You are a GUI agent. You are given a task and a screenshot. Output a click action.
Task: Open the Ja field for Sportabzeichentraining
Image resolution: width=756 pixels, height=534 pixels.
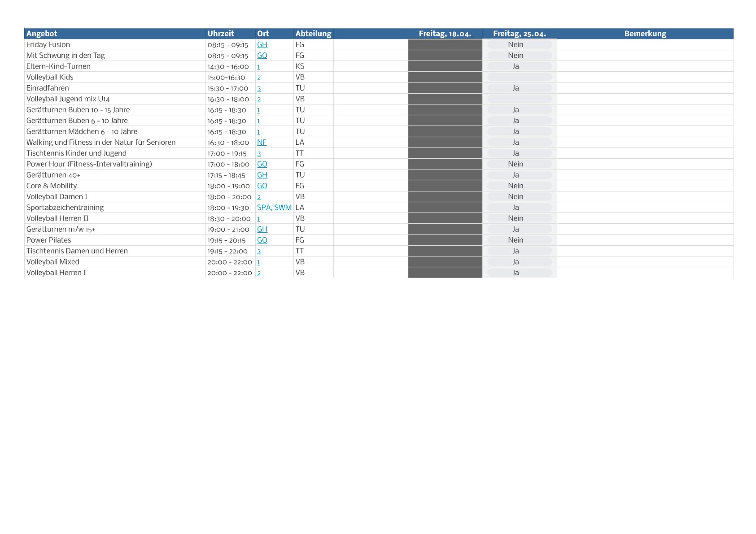pos(520,208)
